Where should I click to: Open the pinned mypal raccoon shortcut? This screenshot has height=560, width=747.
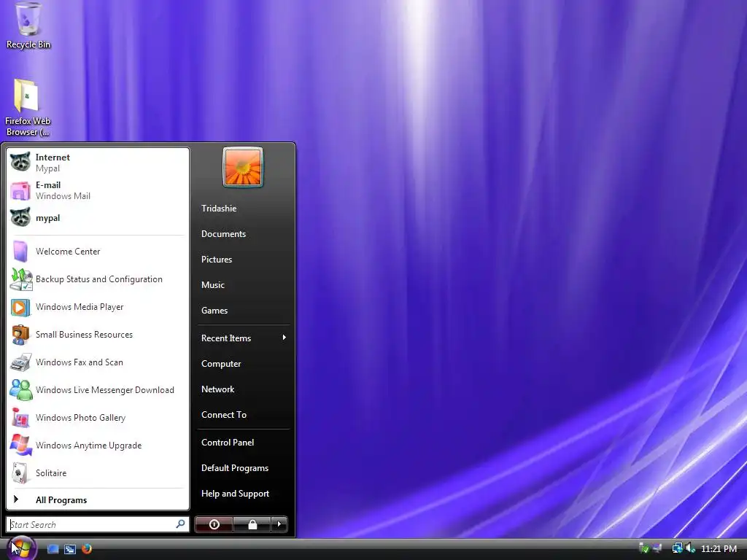[x=98, y=217]
